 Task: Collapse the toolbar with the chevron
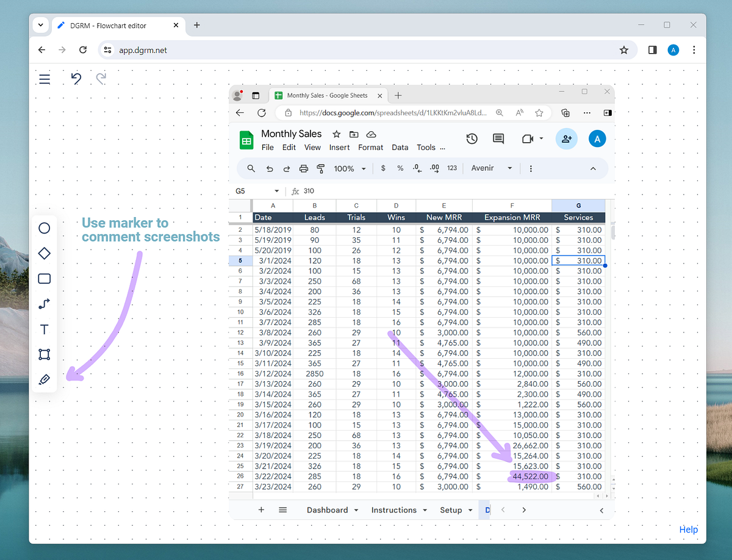point(593,168)
